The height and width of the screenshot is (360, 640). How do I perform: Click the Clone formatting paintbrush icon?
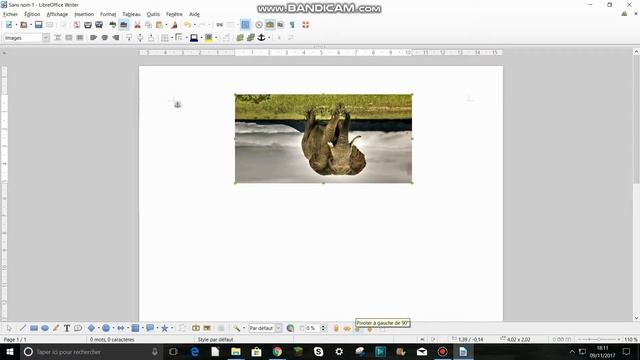click(174, 25)
